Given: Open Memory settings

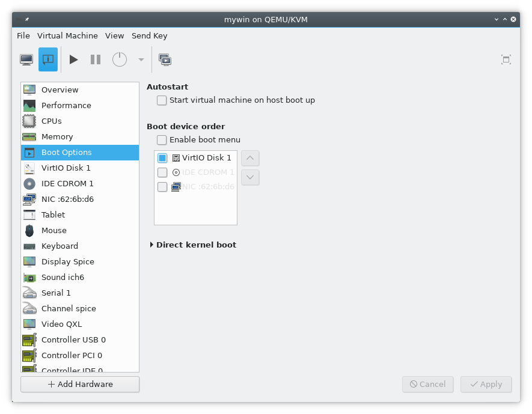Looking at the screenshot, I should click(80, 136).
